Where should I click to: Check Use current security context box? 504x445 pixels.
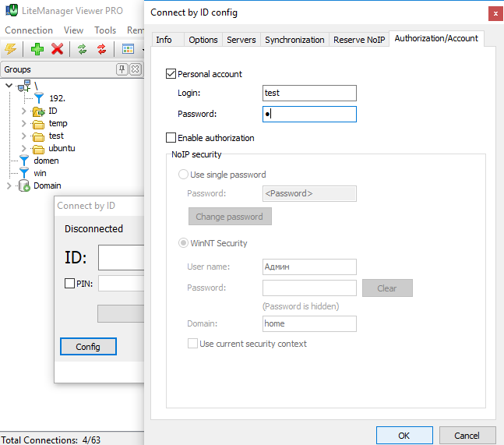pyautogui.click(x=192, y=343)
